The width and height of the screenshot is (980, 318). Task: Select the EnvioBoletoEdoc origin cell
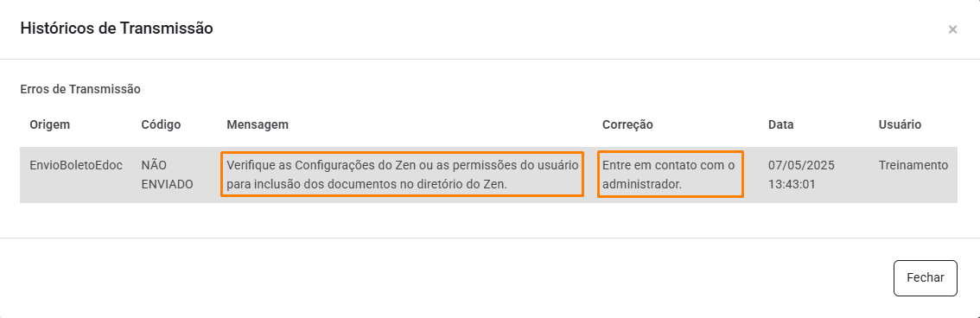(76, 166)
